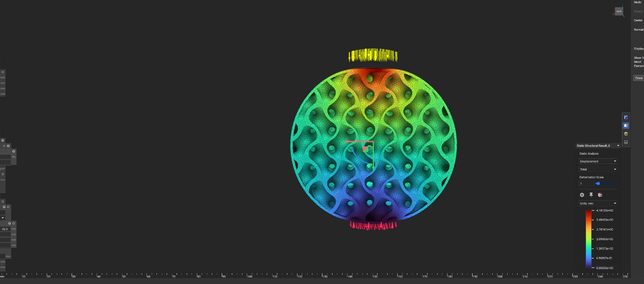Click the pin icon under Deformation Scale
Image resolution: width=644 pixels, height=284 pixels.
tap(591, 195)
